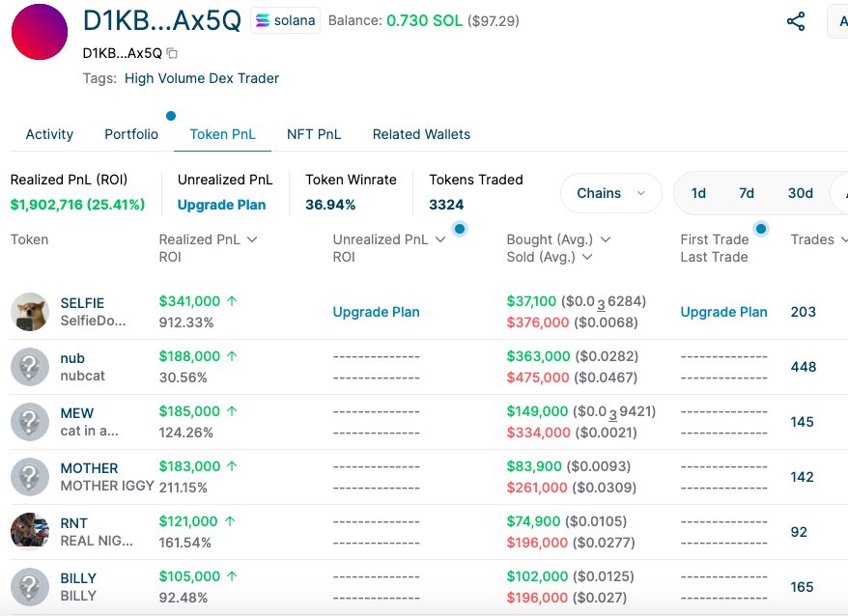This screenshot has height=616, width=848.
Task: Open the nub token link
Action: (x=72, y=358)
